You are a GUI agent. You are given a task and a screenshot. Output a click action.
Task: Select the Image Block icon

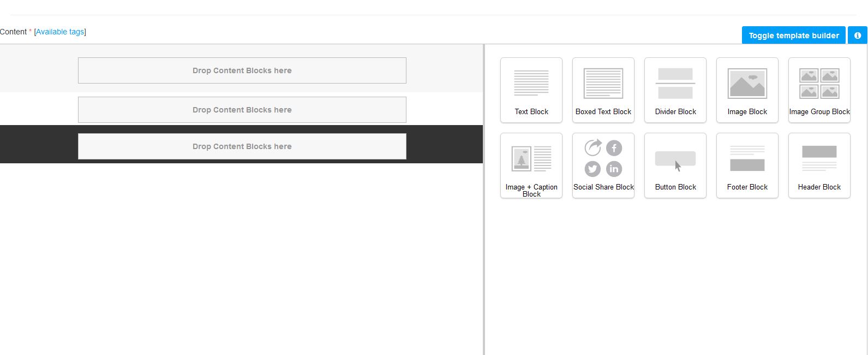747,83
